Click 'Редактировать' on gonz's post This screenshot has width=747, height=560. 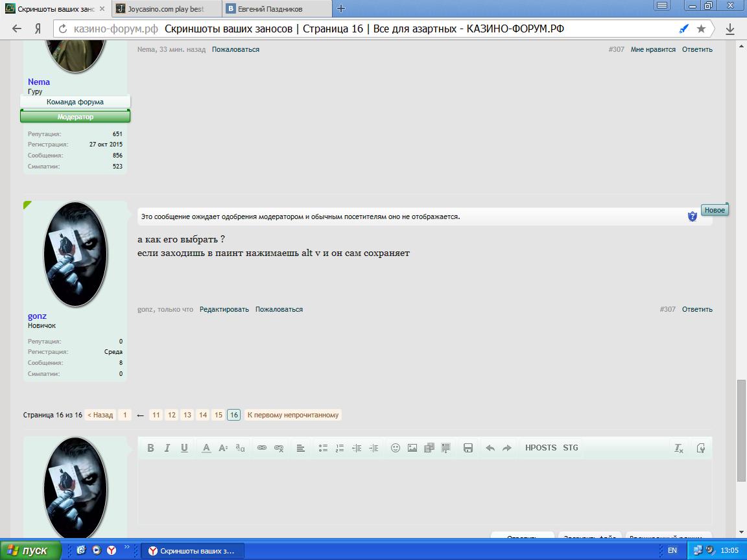pyautogui.click(x=224, y=309)
